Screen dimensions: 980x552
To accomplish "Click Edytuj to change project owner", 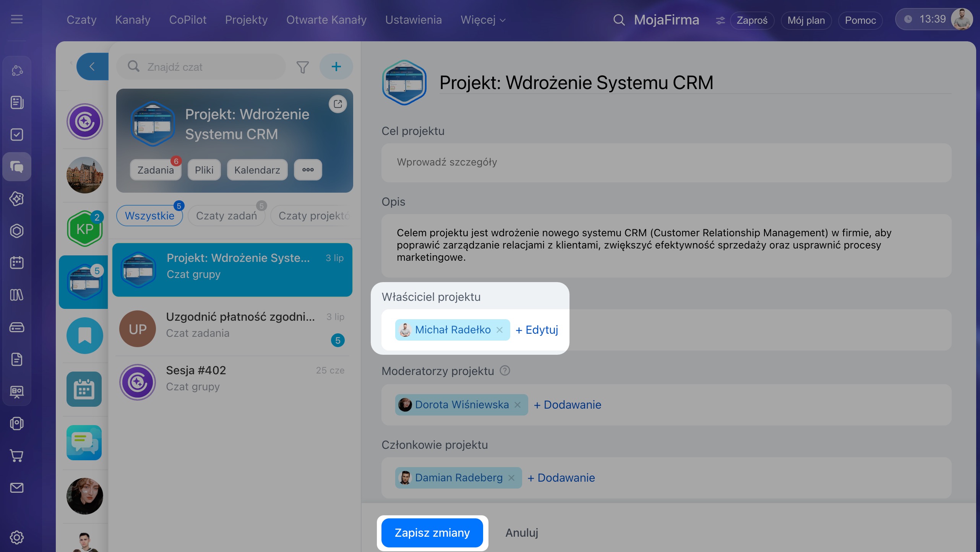I will click(537, 330).
